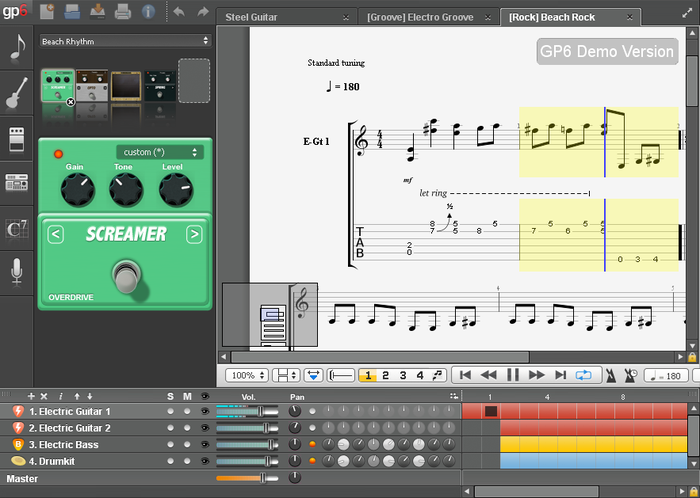Close the Beach Rock tab

[x=629, y=17]
